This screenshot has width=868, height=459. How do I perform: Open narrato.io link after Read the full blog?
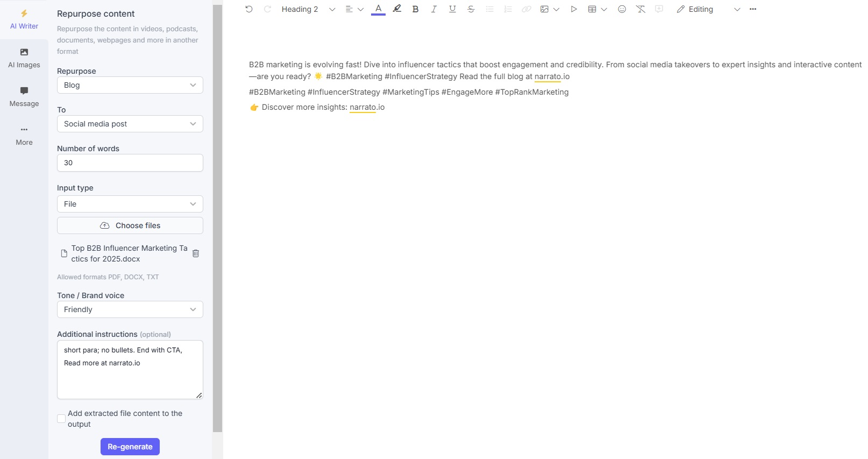(x=552, y=76)
